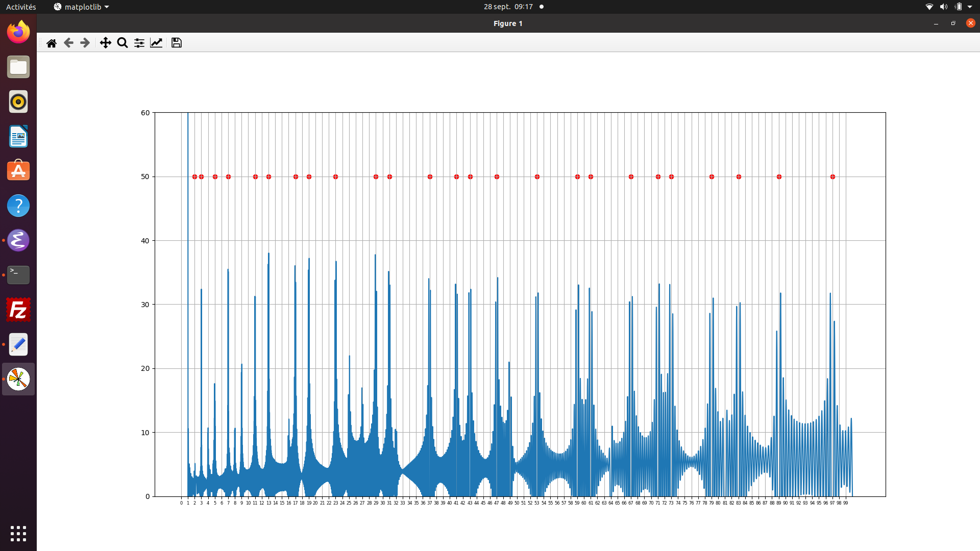Go back to previous view

pos(68,43)
